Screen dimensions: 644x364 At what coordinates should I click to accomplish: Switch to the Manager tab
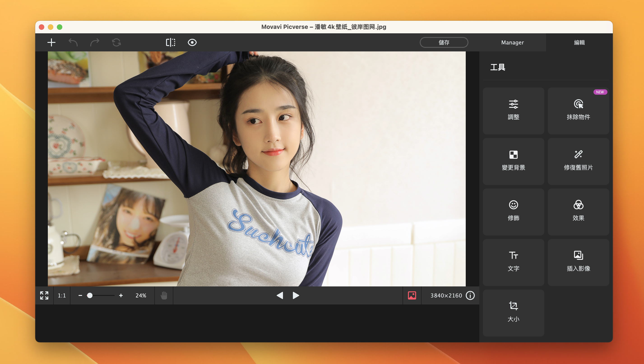(512, 42)
